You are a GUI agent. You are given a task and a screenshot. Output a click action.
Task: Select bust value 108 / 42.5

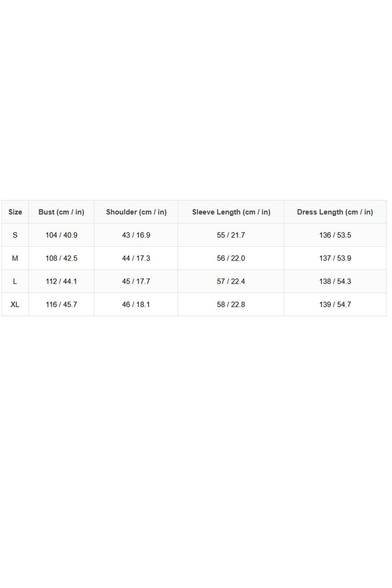pyautogui.click(x=61, y=258)
